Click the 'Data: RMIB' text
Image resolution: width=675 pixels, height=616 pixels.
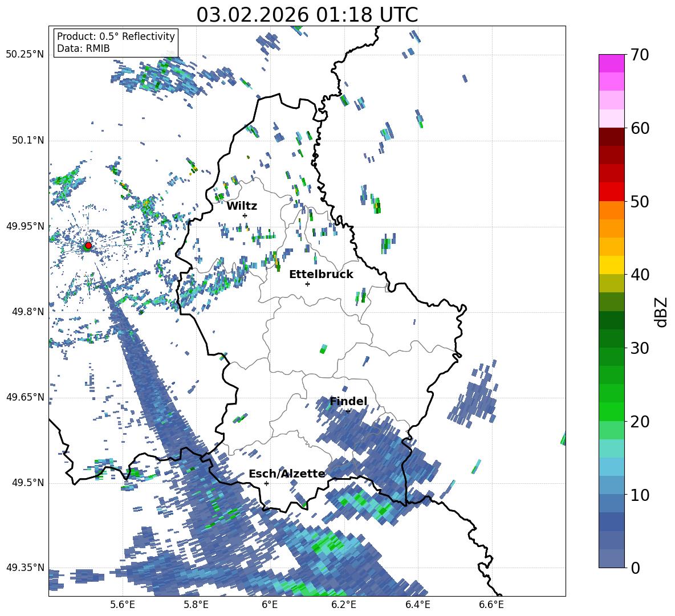coord(83,48)
